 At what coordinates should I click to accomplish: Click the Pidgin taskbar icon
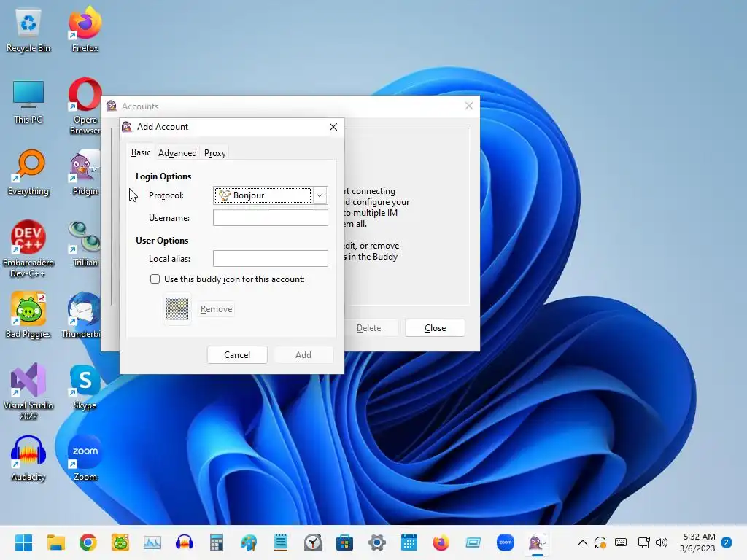tap(538, 542)
